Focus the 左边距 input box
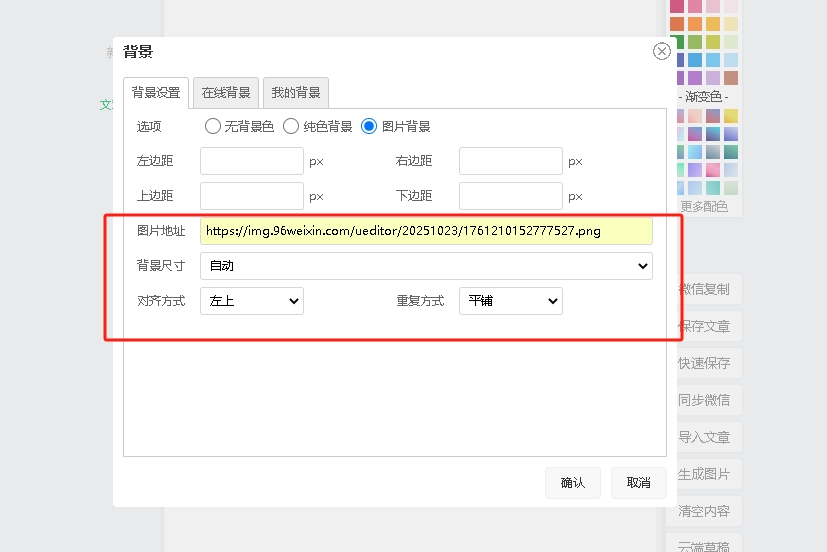This screenshot has height=552, width=827. (251, 161)
